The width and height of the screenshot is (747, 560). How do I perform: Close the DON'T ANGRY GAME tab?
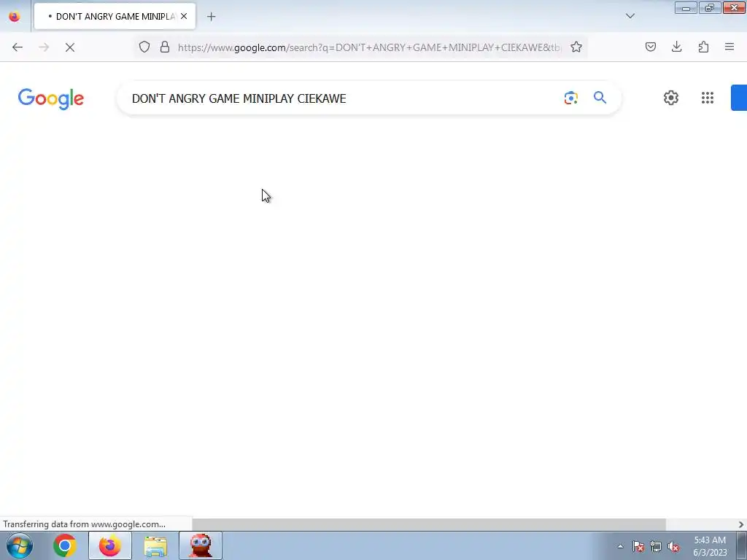tap(184, 16)
